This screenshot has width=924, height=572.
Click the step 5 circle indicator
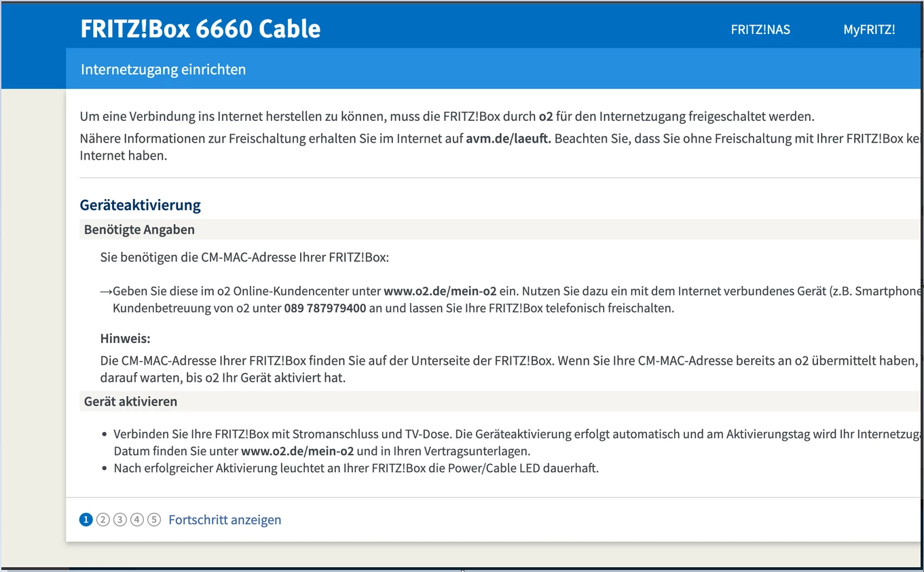(x=154, y=520)
